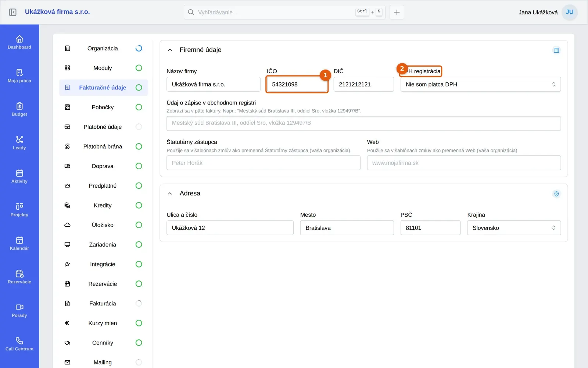Select Fakturačné údaje settings item
The height and width of the screenshot is (368, 588).
click(103, 88)
